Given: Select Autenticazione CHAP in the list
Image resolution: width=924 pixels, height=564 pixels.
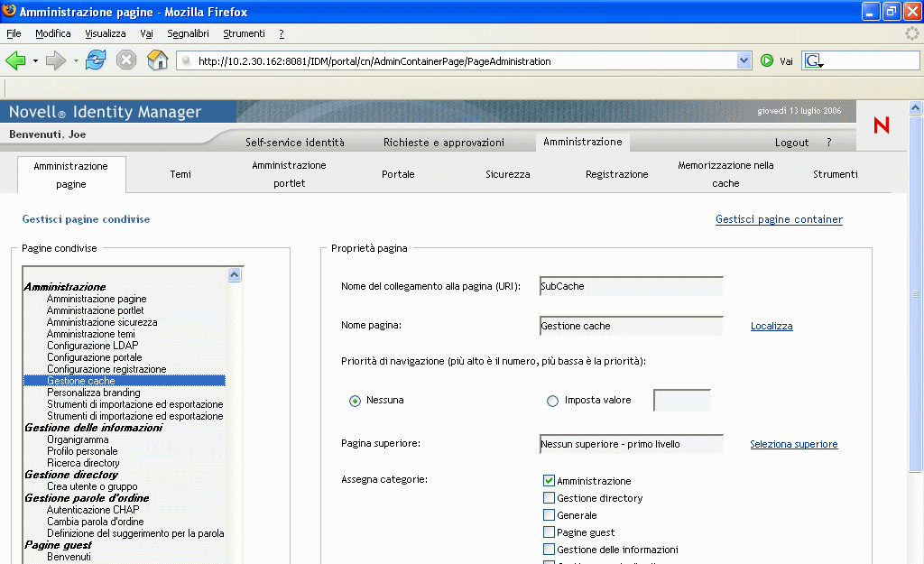Looking at the screenshot, I should [93, 510].
